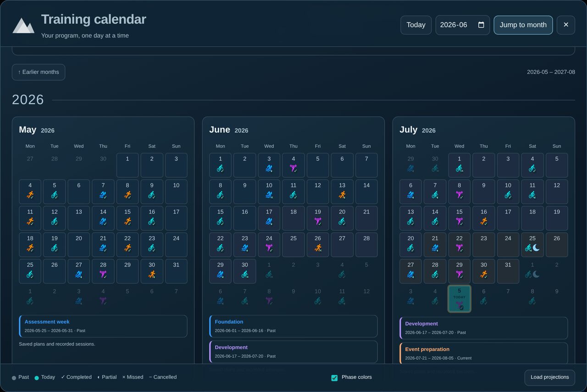Screen dimensions: 587x392
Task: Click the Cancelled legend entry
Action: pos(163,377)
